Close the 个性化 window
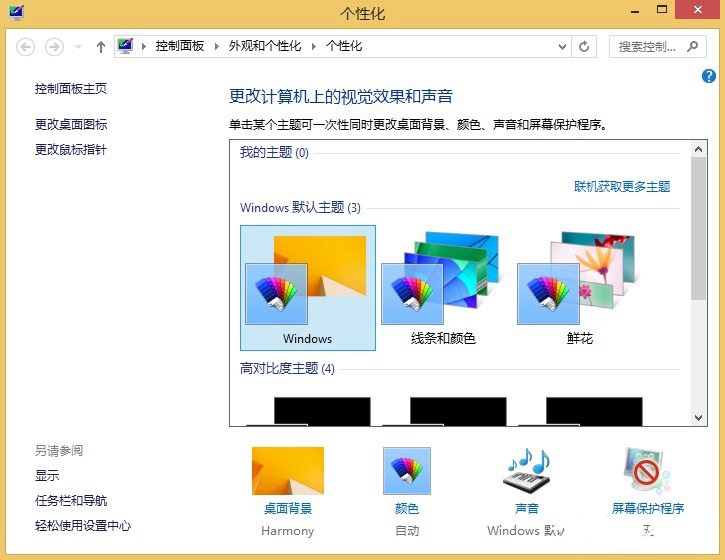Viewport: 725px width, 560px height. click(x=698, y=10)
